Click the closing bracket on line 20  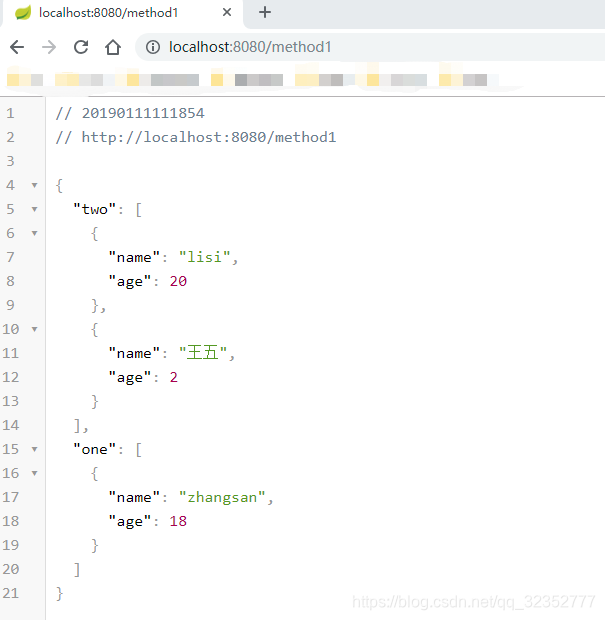pos(77,570)
